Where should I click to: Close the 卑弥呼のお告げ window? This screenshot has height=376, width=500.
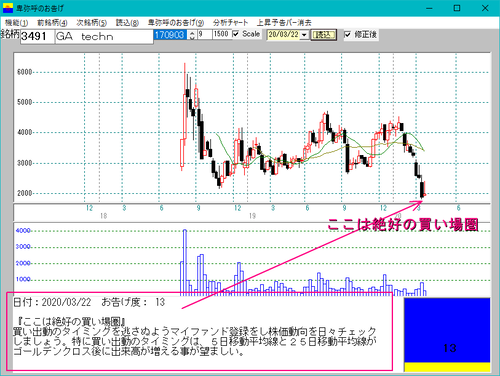[x=485, y=8]
